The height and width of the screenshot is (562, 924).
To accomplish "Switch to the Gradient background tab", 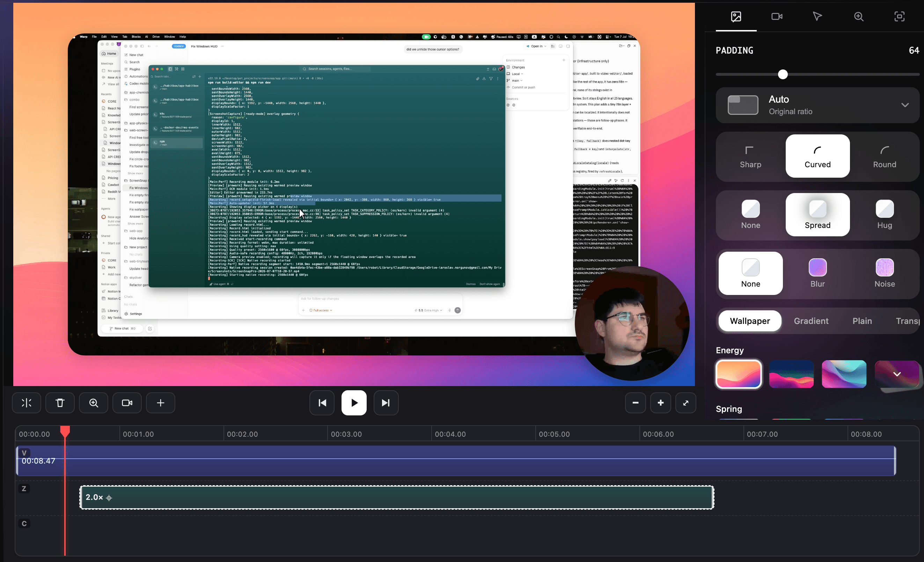I will pyautogui.click(x=811, y=321).
